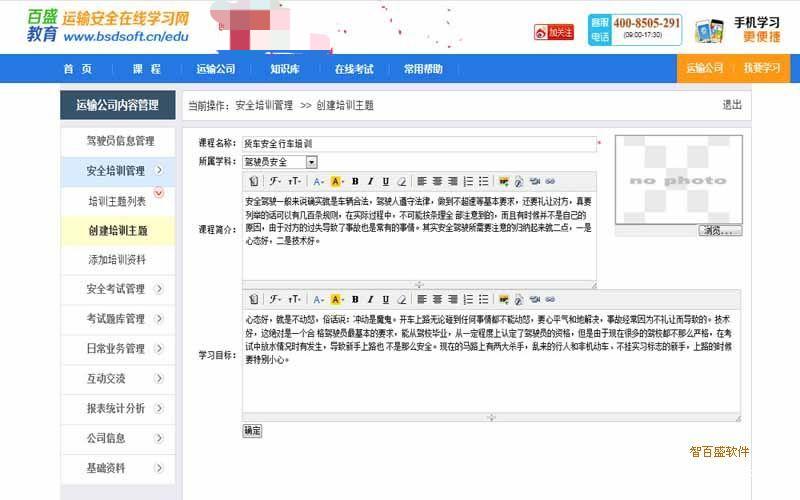Insert image in 课程简介 editor
The height and width of the screenshot is (500, 800).
[x=504, y=181]
